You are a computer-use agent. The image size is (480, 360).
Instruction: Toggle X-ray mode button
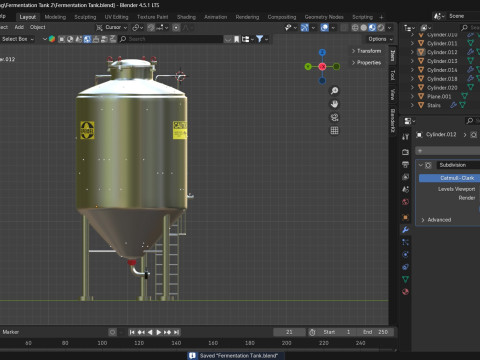(x=345, y=28)
